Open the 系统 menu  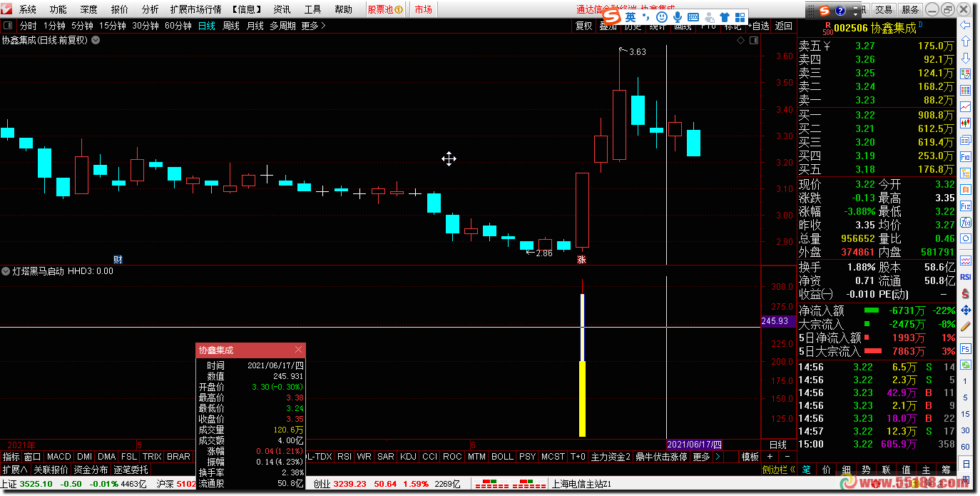point(27,9)
